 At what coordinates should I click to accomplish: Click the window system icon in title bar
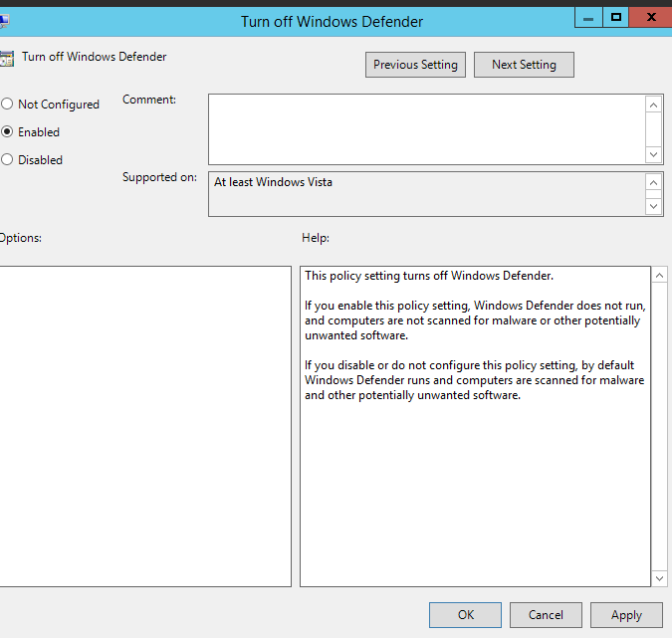point(4,21)
